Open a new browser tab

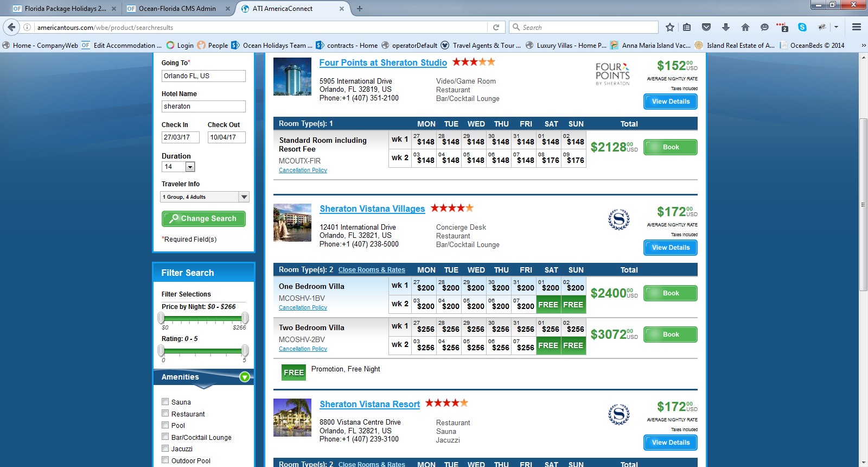359,9
